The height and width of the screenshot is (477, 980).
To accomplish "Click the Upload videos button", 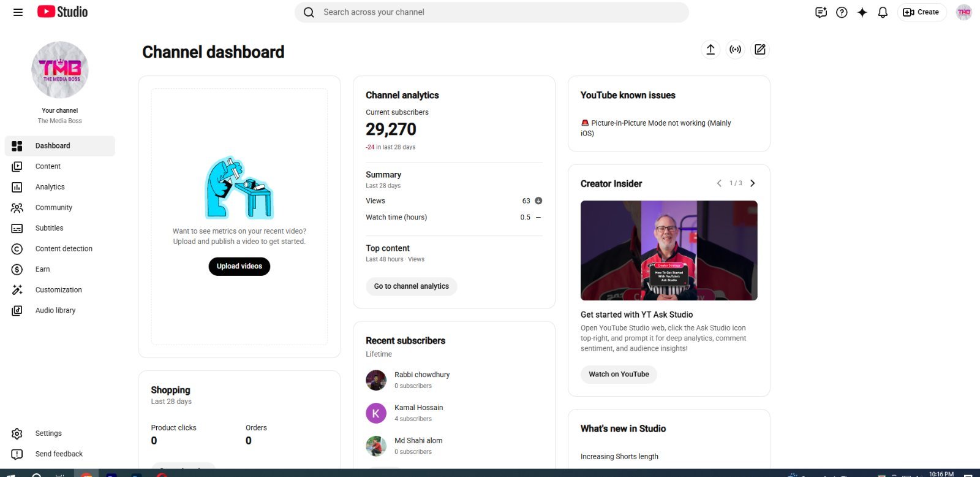I will pyautogui.click(x=239, y=266).
